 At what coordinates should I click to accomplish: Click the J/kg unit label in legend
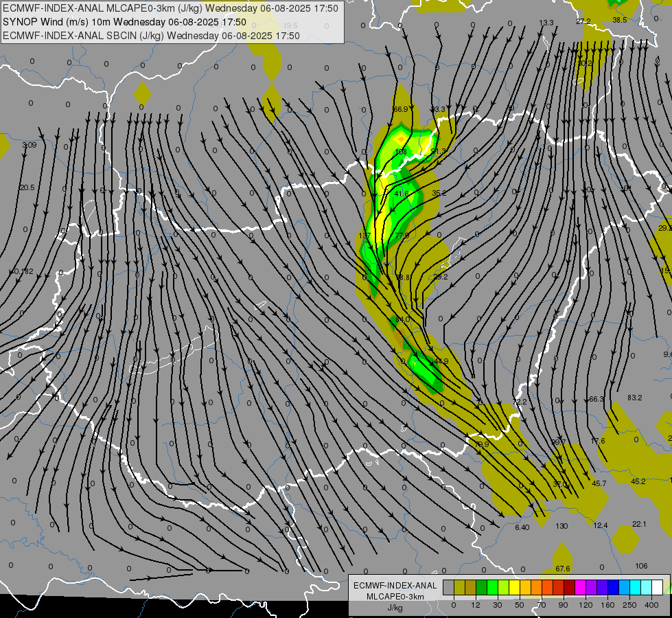(x=395, y=608)
